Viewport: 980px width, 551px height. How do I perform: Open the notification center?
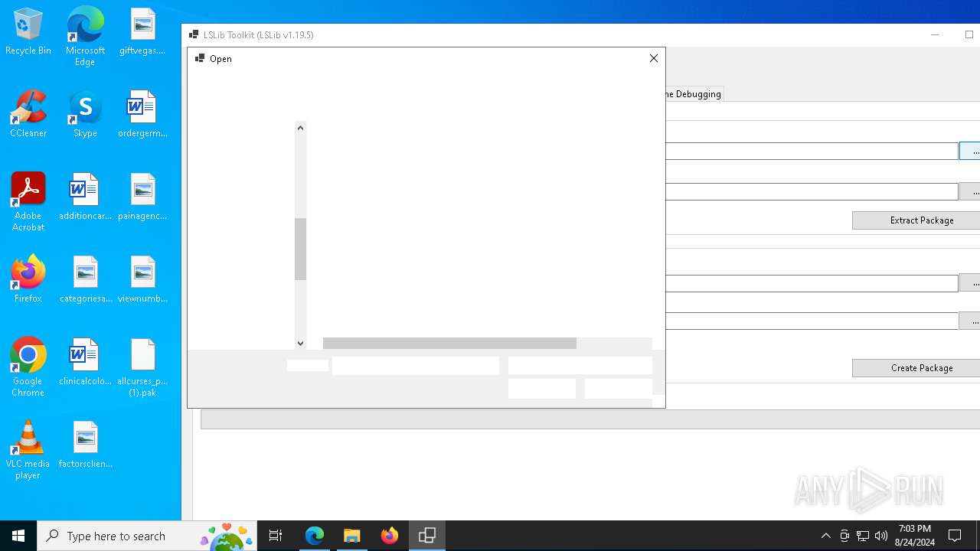(x=955, y=536)
